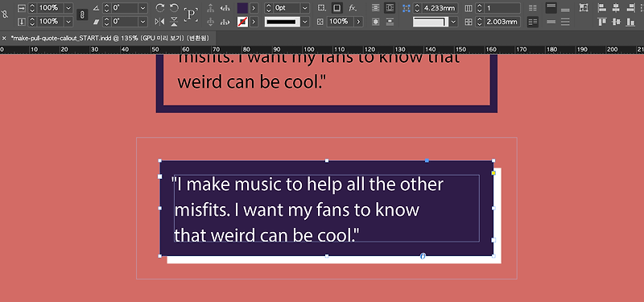The height and width of the screenshot is (302, 644).
Task: Click the align bottom edges icon
Action: pyautogui.click(x=630, y=22)
